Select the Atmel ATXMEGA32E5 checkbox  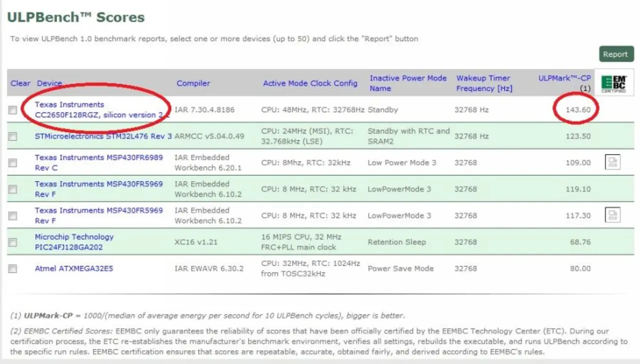pyautogui.click(x=12, y=268)
